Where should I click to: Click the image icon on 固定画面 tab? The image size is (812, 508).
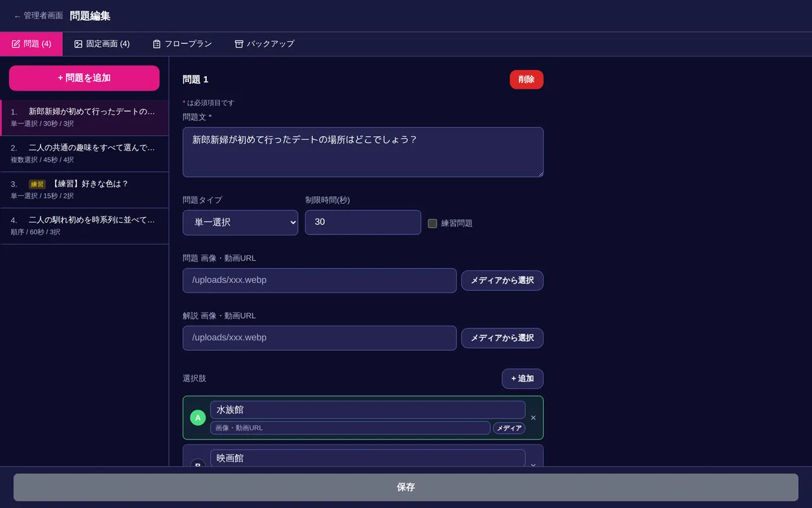[x=79, y=44]
